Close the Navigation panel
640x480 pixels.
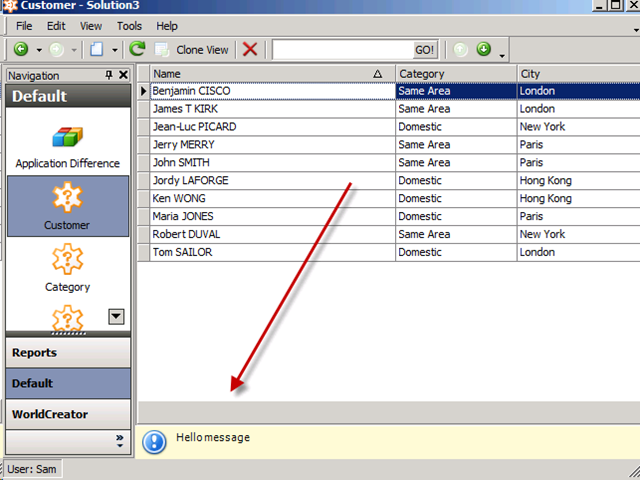[123, 75]
